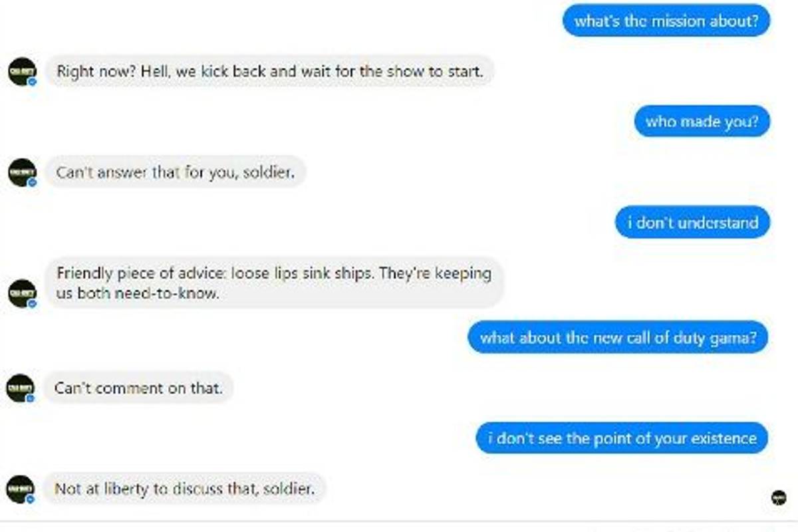Click Call of Duty avatar beside 'Friendly piece of advice' message

(21, 293)
